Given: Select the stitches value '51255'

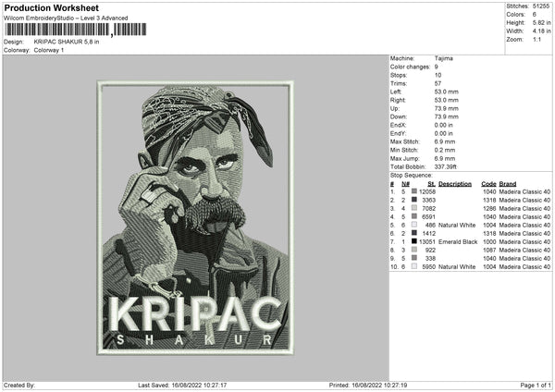Looking at the screenshot, I should pyautogui.click(x=541, y=6).
